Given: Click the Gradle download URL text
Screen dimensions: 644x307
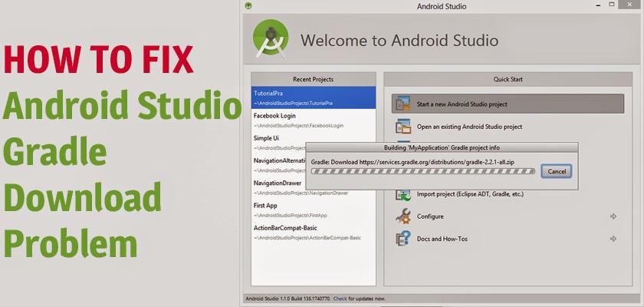Looking at the screenshot, I should [436, 163].
